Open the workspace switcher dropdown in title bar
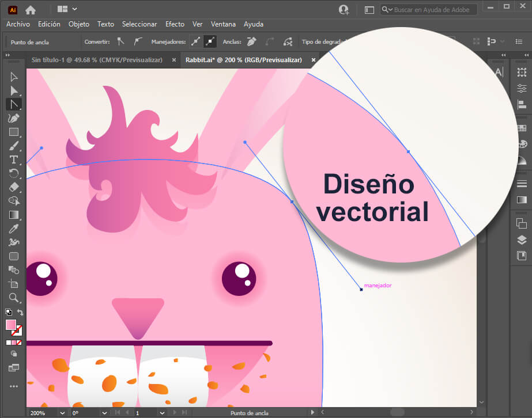532x418 pixels. 68,9
